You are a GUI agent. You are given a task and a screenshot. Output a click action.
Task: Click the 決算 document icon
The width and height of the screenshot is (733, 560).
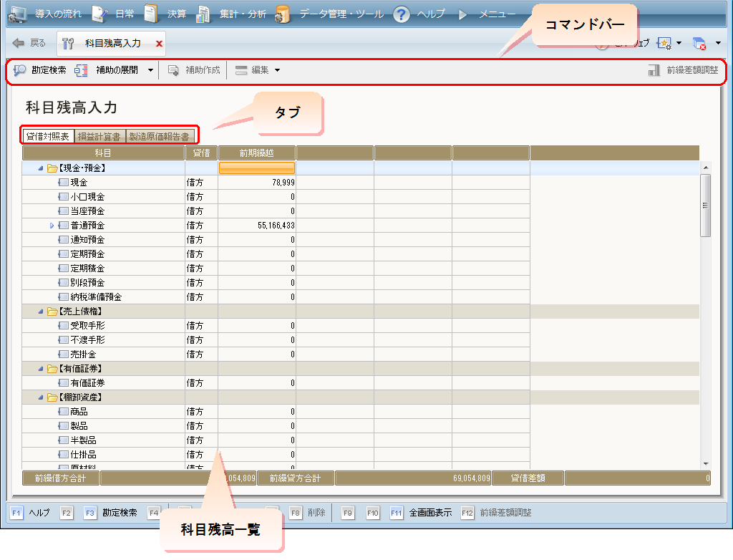(x=150, y=13)
